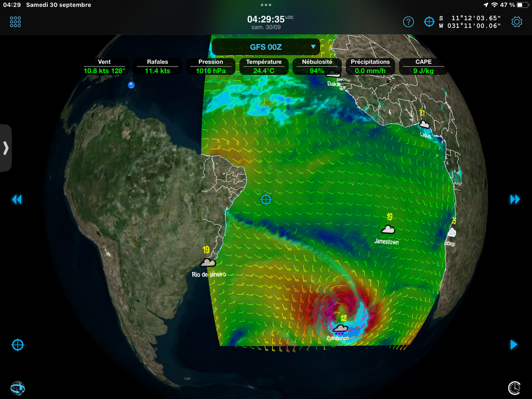Tap the Rio de Janeiro weather icon
Image resolution: width=532 pixels, height=399 pixels.
(x=208, y=262)
